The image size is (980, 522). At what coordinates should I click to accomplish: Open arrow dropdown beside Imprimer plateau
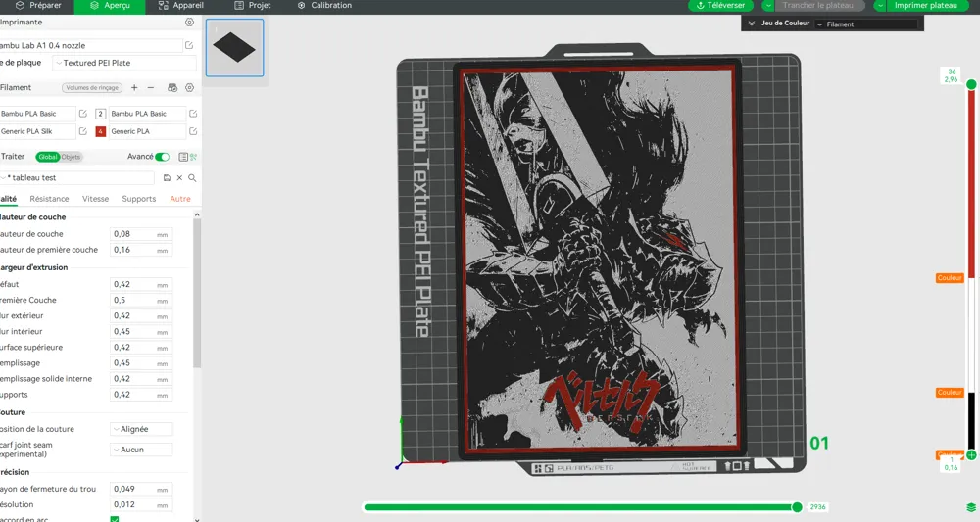pos(880,6)
